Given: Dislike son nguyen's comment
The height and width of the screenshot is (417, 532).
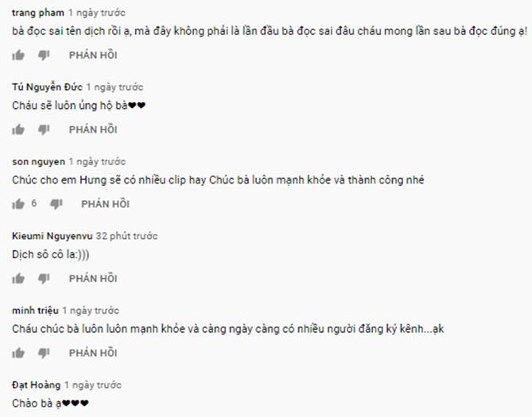Looking at the screenshot, I should pyautogui.click(x=56, y=204).
